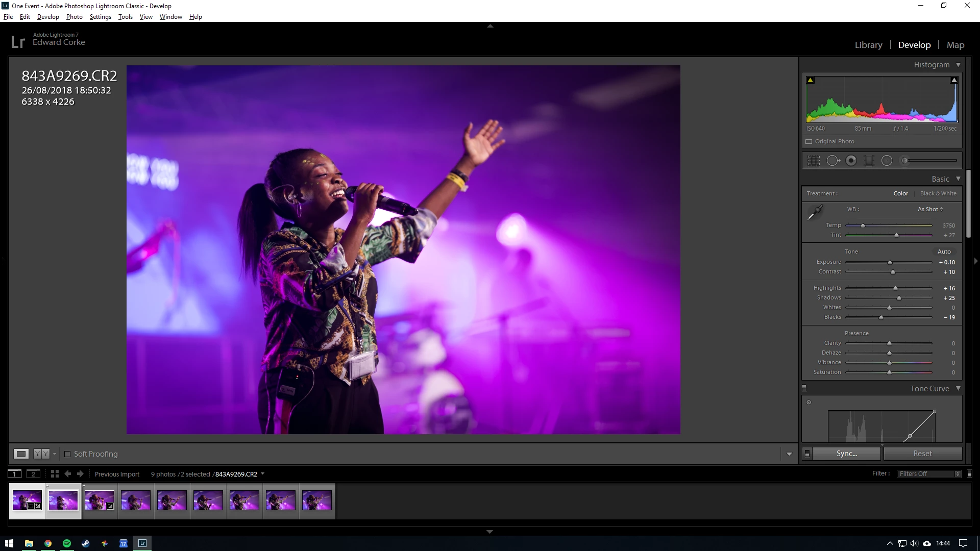The height and width of the screenshot is (551, 980).
Task: Open the Settings menu
Action: (100, 17)
